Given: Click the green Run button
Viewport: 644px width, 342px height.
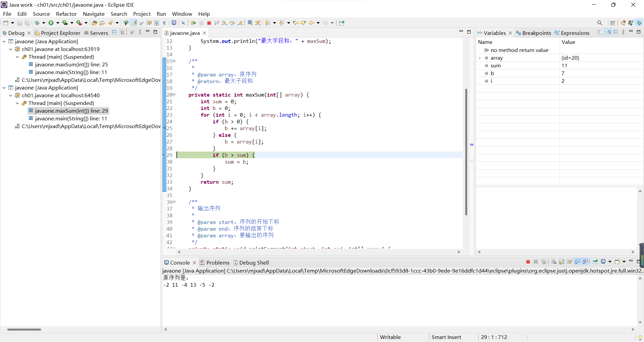Looking at the screenshot, I should pyautogui.click(x=51, y=23).
